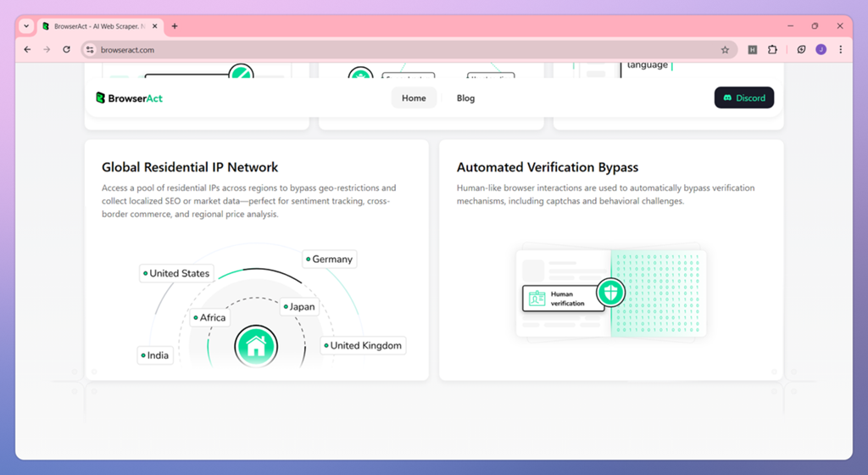Click the Africa location label
The width and height of the screenshot is (868, 475).
[209, 318]
